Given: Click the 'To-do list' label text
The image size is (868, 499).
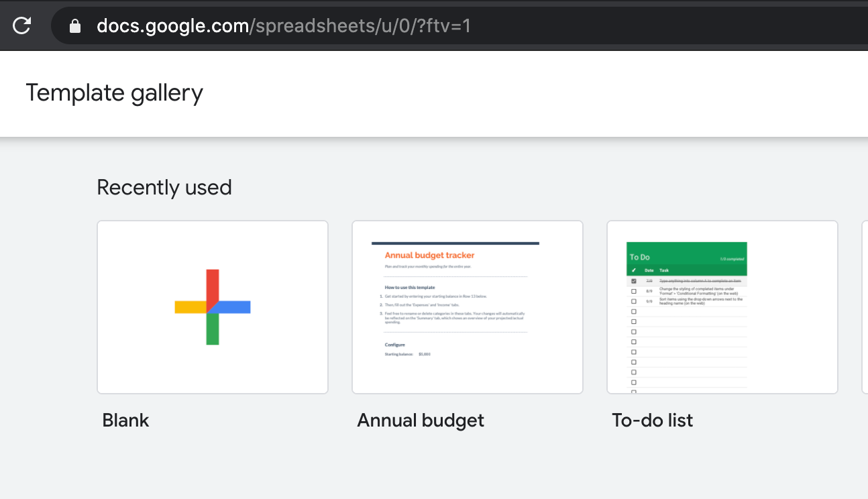Looking at the screenshot, I should click(x=653, y=421).
